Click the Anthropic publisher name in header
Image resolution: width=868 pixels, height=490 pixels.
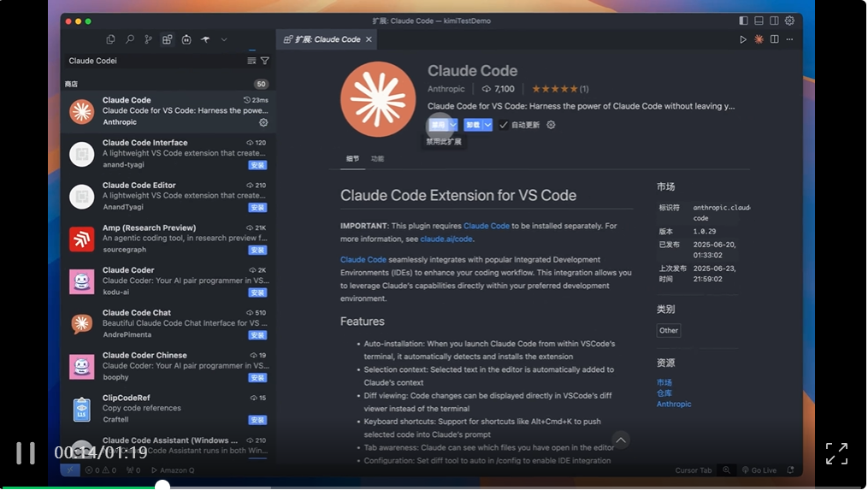[x=446, y=89]
